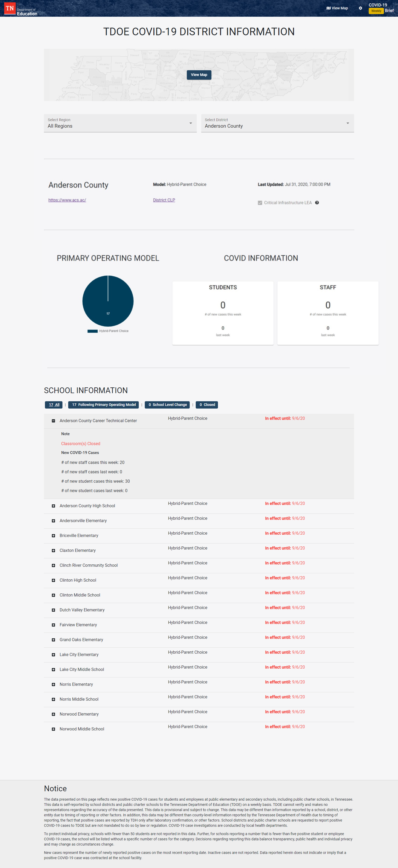Open the https://www.acs.ac/ link

pos(67,200)
